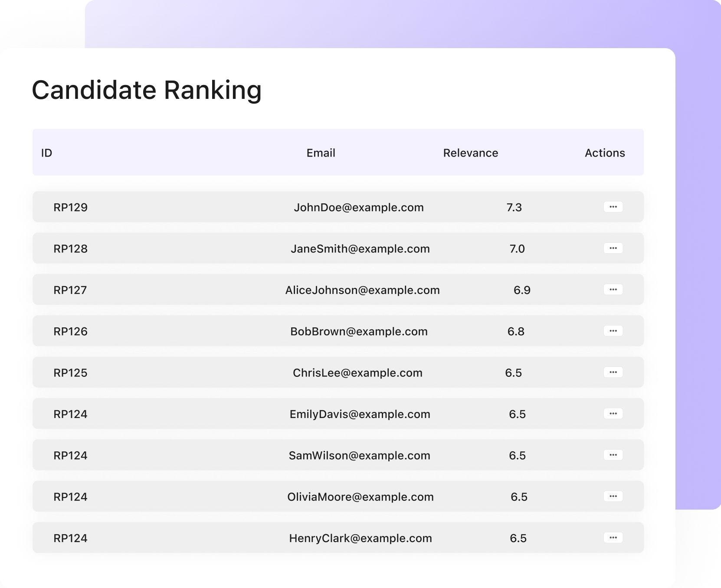721x588 pixels.
Task: Click the 7.0 relevance score
Action: 517,249
